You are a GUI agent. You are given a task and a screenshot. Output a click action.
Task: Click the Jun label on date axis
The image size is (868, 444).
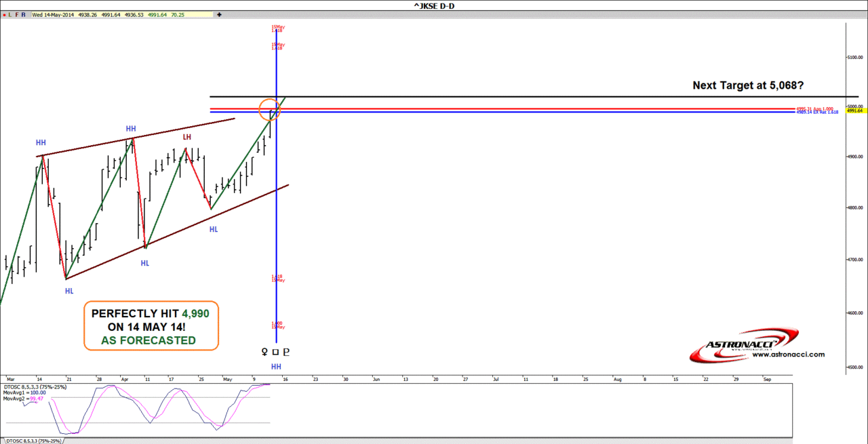376,379
